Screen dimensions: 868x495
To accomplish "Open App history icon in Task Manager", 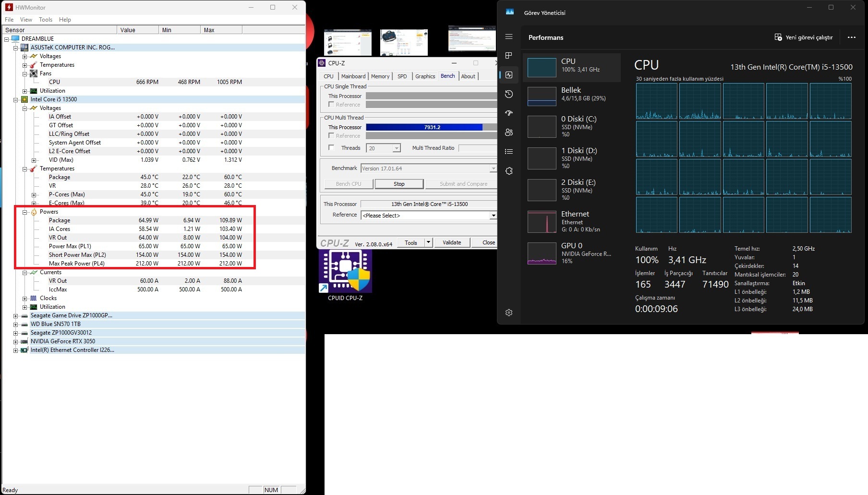I will click(509, 94).
